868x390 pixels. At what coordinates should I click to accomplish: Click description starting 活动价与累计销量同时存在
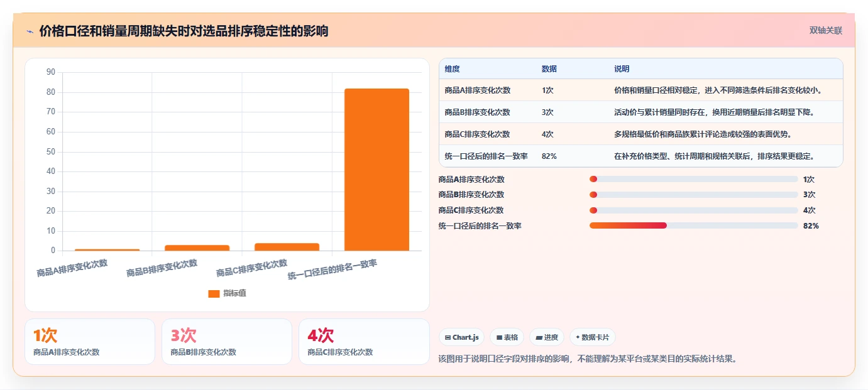tap(714, 112)
